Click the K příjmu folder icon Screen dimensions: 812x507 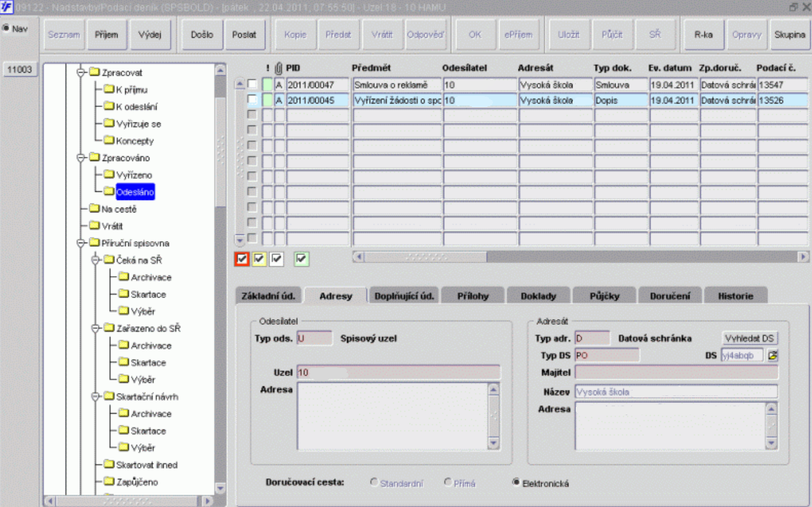click(109, 89)
